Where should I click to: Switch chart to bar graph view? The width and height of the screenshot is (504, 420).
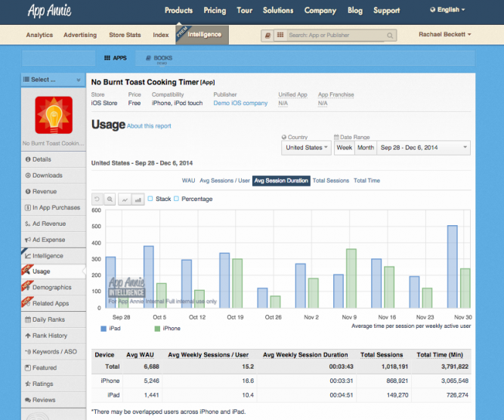(138, 199)
